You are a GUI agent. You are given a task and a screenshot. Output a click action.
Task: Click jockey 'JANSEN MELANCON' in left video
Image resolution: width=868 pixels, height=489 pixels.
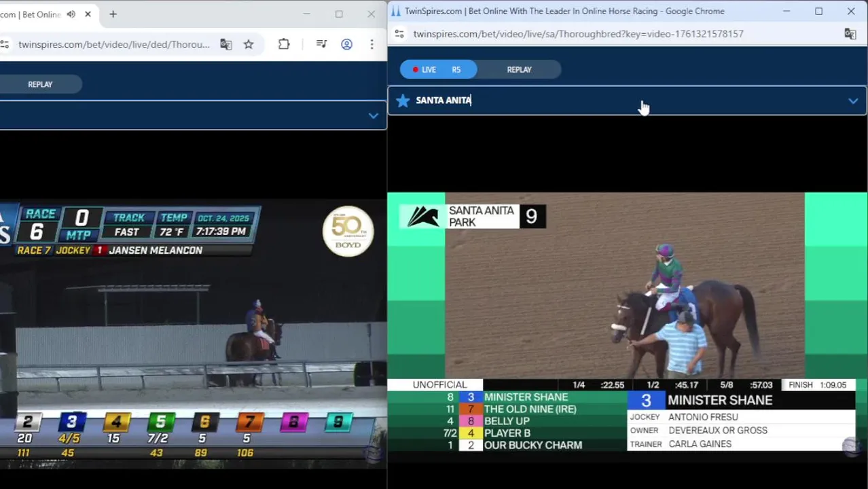[156, 250]
